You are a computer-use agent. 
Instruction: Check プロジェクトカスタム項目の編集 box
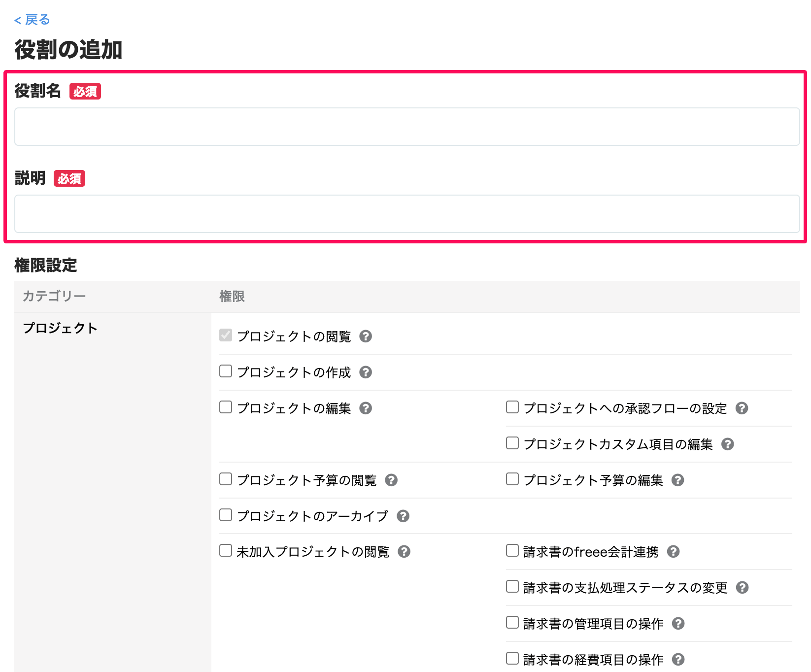tap(512, 443)
